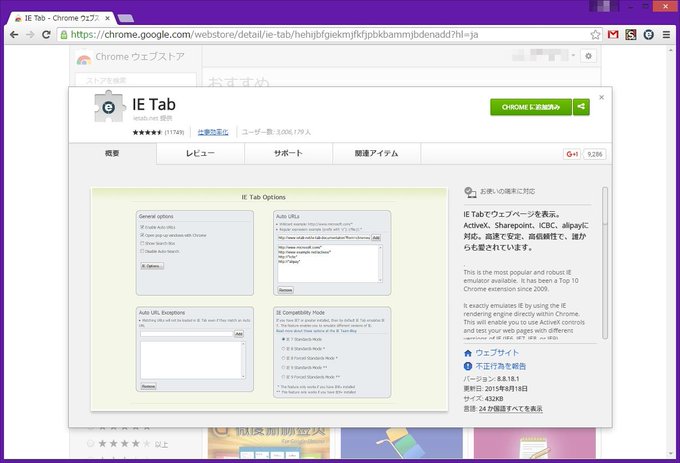Image resolution: width=680 pixels, height=463 pixels.
Task: Click the device compatibility icon
Action: coord(470,192)
